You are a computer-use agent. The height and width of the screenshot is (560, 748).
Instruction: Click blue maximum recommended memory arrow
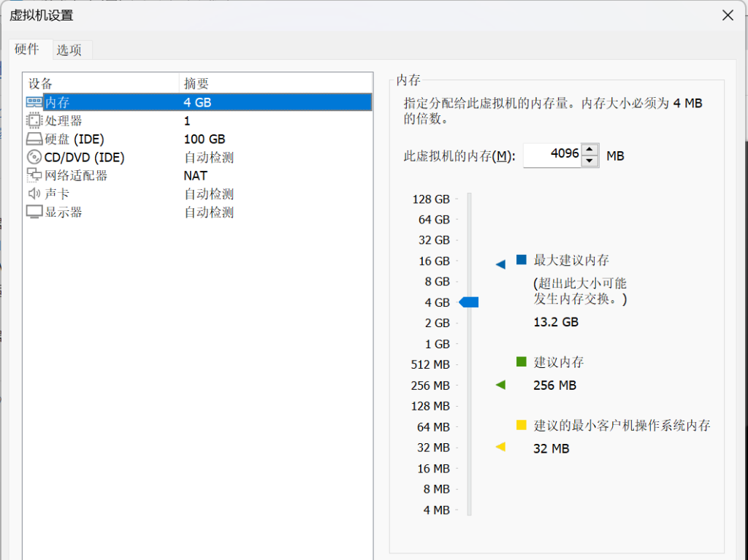point(500,264)
